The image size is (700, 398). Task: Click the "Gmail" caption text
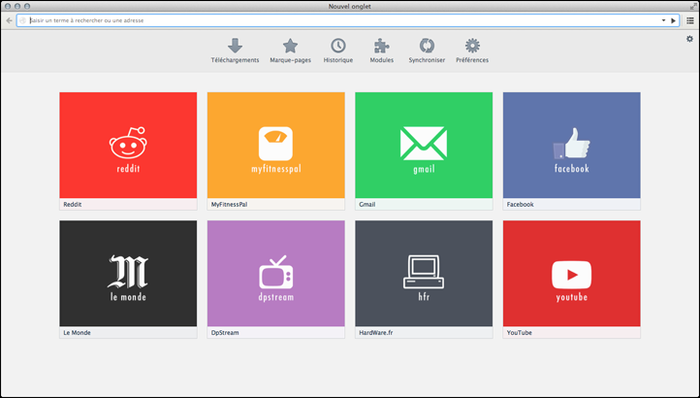click(367, 204)
